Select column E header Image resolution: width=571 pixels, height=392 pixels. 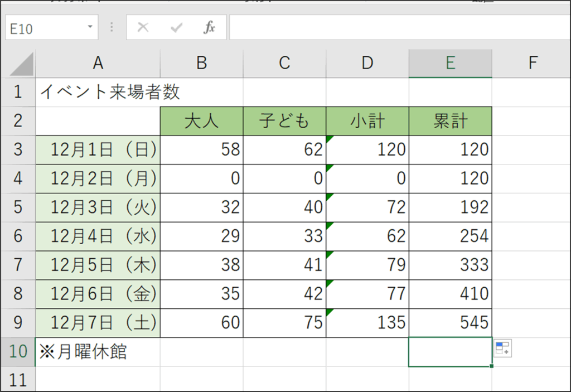(451, 64)
